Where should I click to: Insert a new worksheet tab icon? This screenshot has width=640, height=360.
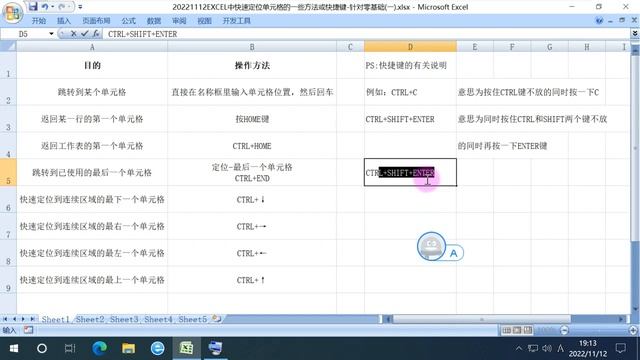click(x=216, y=319)
